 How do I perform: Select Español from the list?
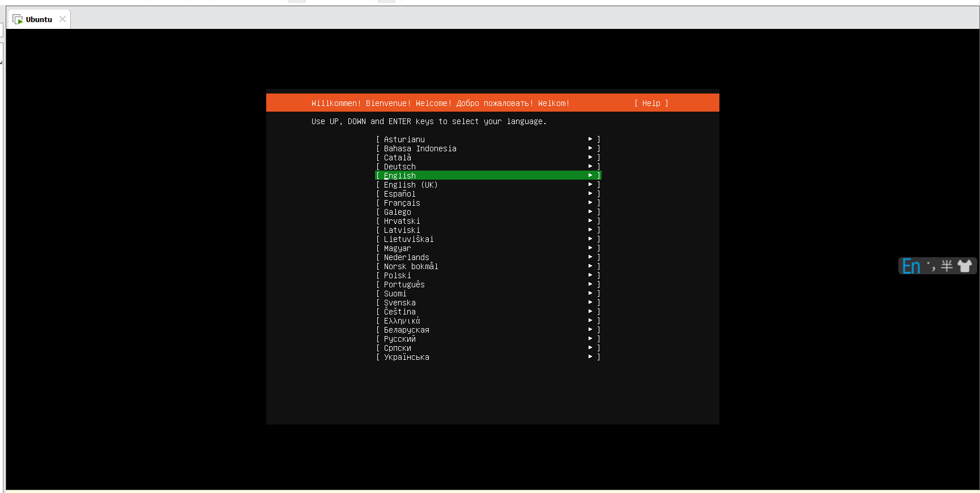[x=488, y=194]
